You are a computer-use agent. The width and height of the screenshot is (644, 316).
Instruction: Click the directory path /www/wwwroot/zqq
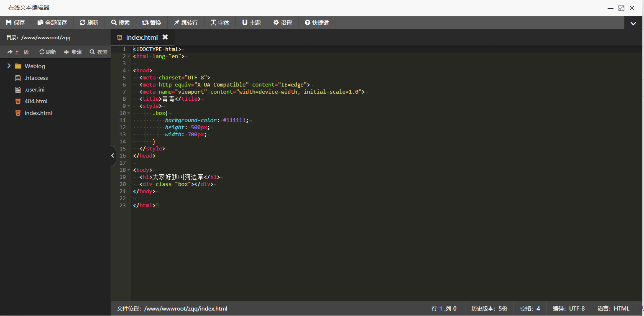[46, 38]
